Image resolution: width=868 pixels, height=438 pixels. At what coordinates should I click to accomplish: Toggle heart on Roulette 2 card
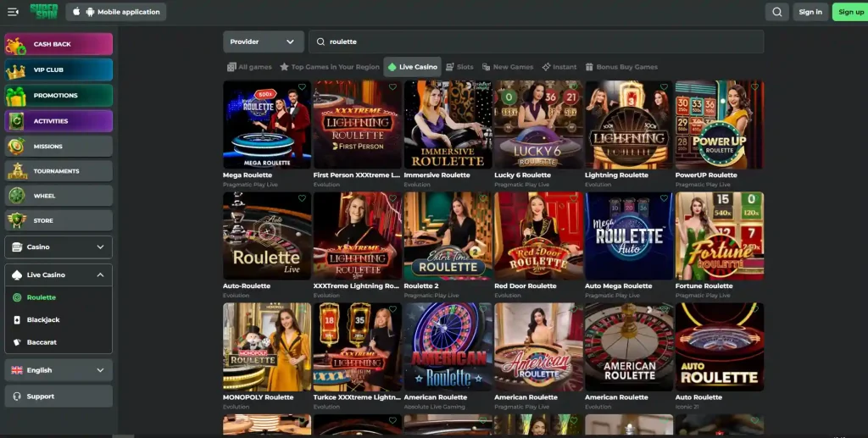(x=483, y=198)
